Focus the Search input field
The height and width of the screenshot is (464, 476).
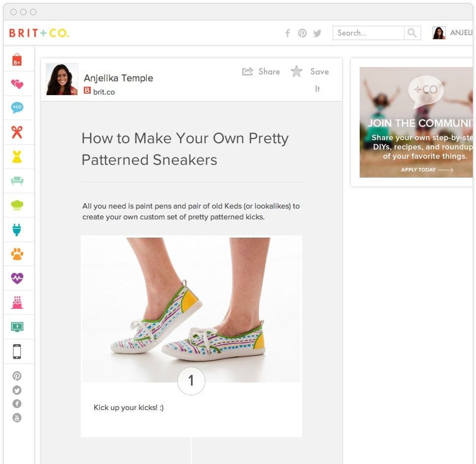(x=368, y=33)
